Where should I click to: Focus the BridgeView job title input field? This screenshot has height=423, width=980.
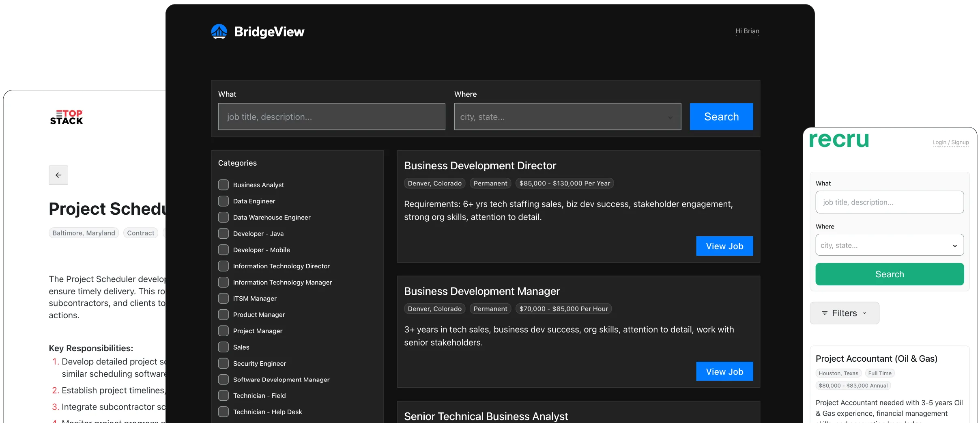point(331,117)
